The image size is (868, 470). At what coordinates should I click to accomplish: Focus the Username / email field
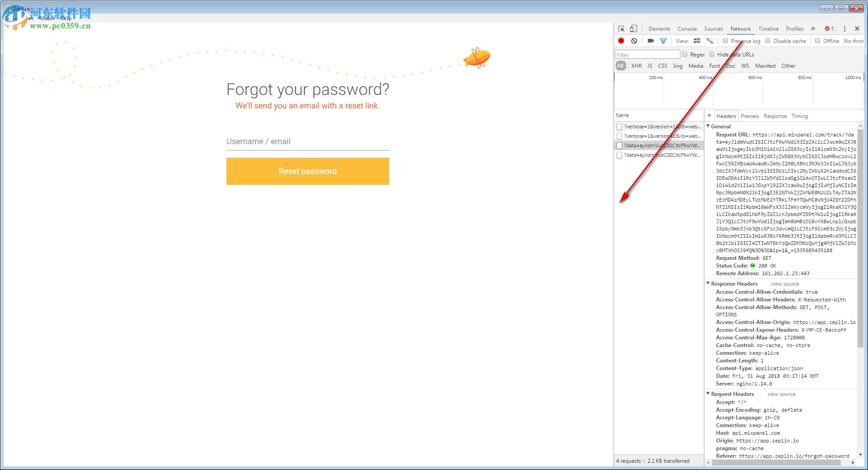(307, 141)
